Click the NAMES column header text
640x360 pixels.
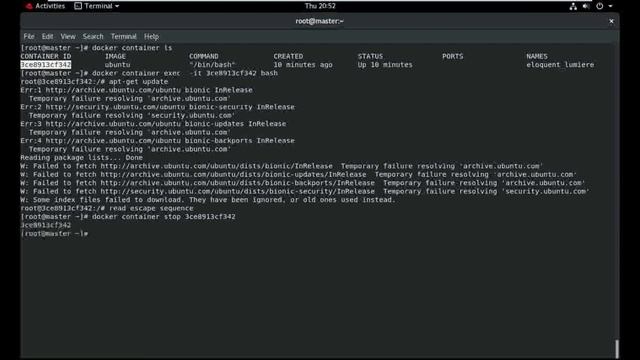(537, 56)
